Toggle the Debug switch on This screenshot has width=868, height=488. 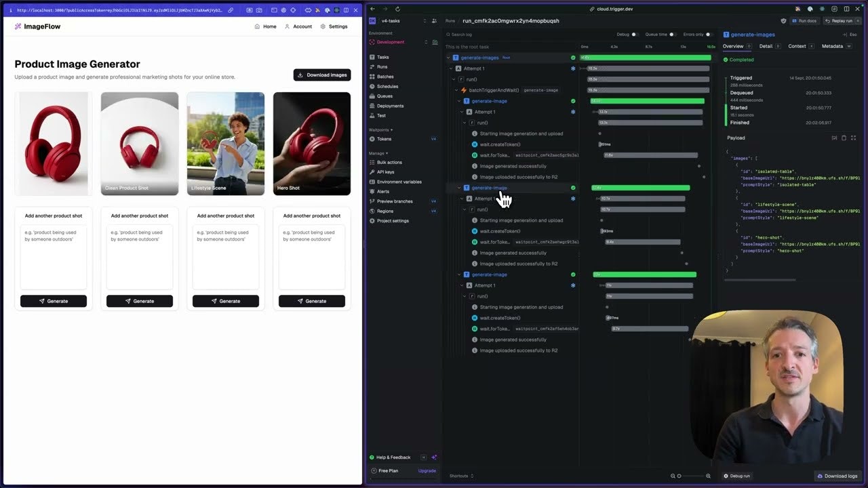635,35
